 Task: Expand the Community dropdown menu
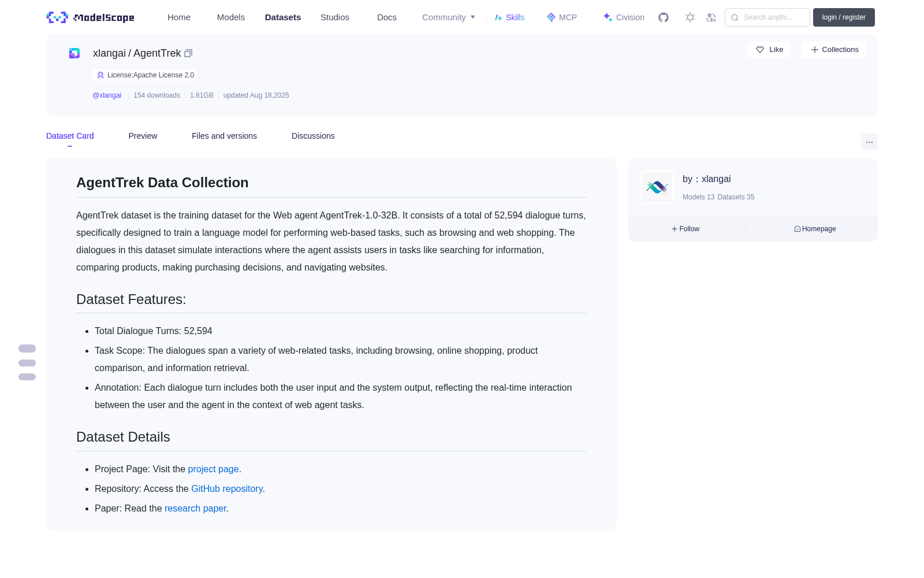(449, 17)
